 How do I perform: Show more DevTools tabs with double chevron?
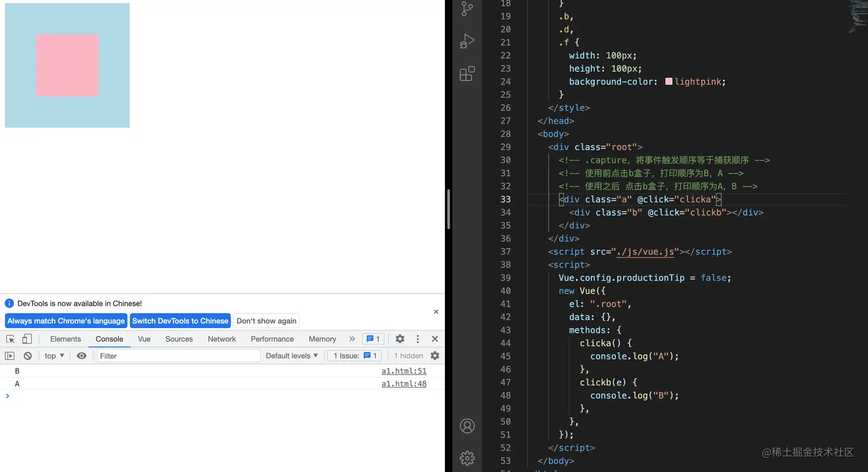(x=352, y=339)
